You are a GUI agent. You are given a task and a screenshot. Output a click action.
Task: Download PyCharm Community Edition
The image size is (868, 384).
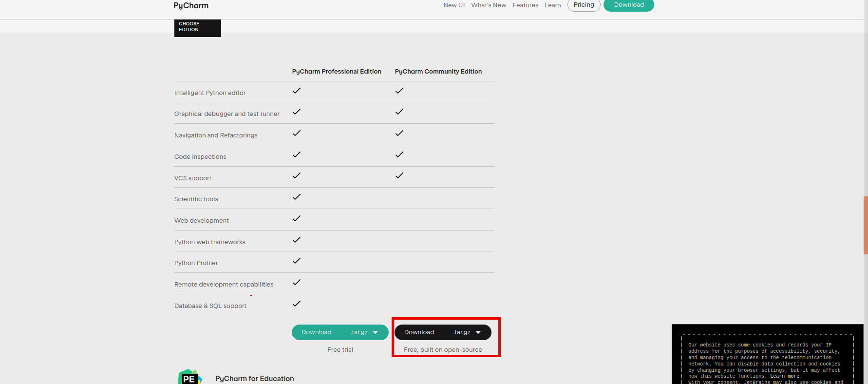point(419,332)
